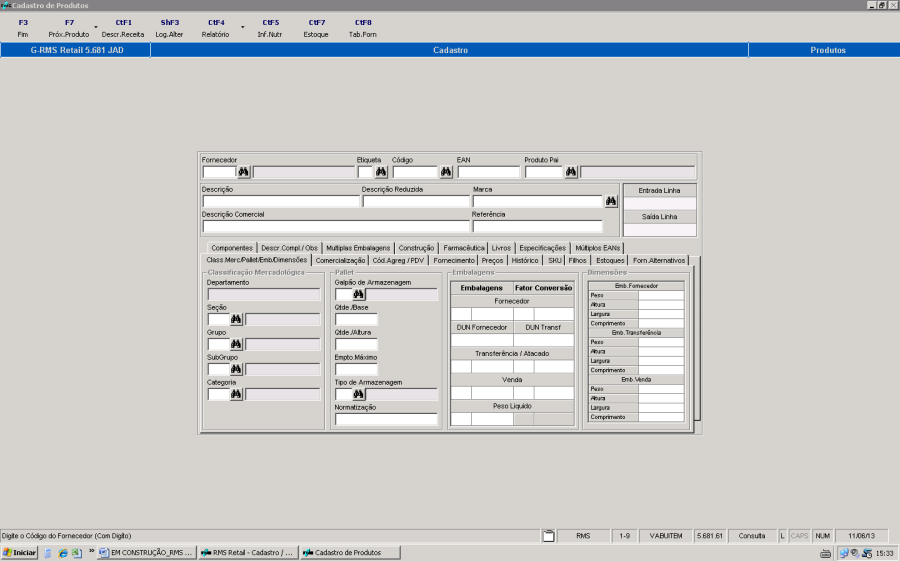Click the CtF7 Estoque toolbar button
900x562 pixels.
point(316,28)
